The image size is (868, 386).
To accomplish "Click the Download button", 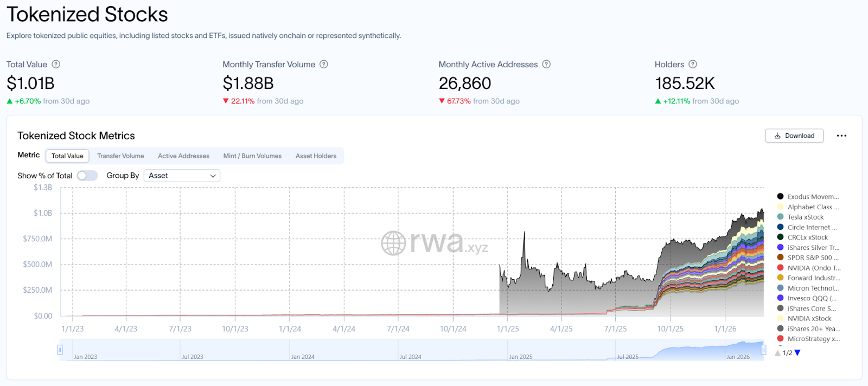I will [x=794, y=136].
